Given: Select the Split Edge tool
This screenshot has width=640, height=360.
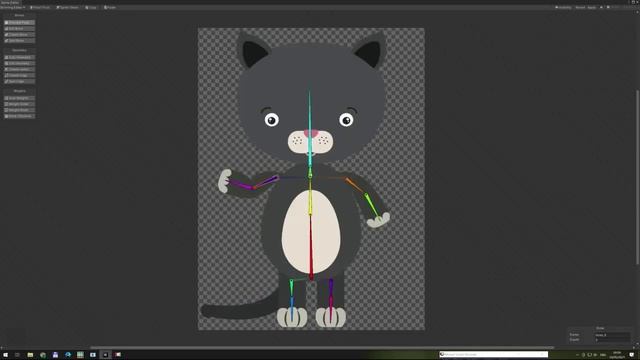Looking at the screenshot, I should (19, 81).
